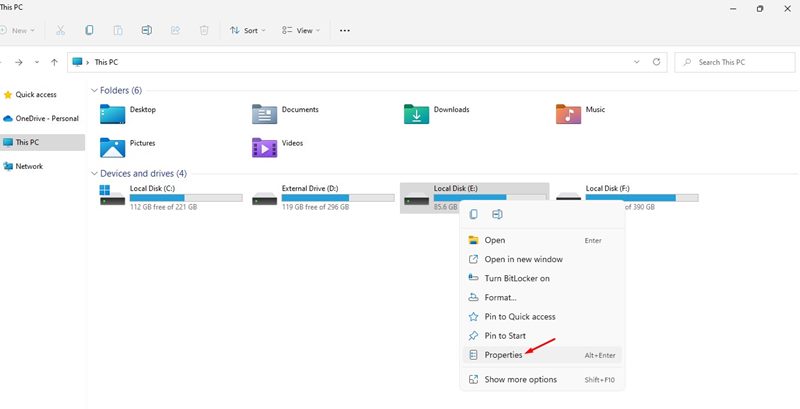800x409 pixels.
Task: Select the Local Disk (C:) drive icon
Action: pos(112,196)
